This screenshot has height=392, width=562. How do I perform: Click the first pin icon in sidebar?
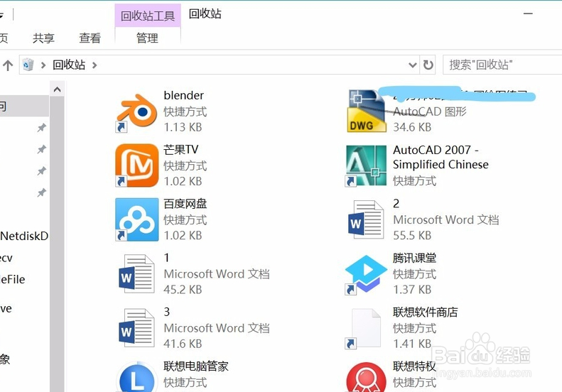pos(42,127)
